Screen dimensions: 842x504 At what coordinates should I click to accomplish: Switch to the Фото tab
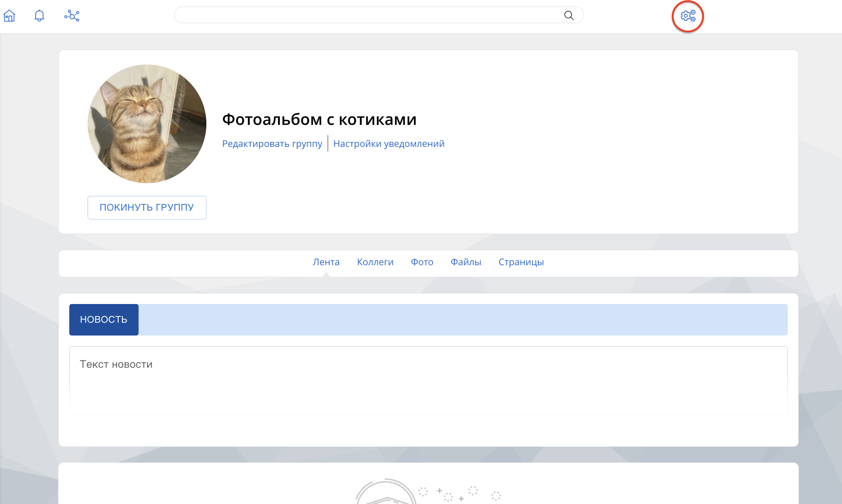click(422, 262)
